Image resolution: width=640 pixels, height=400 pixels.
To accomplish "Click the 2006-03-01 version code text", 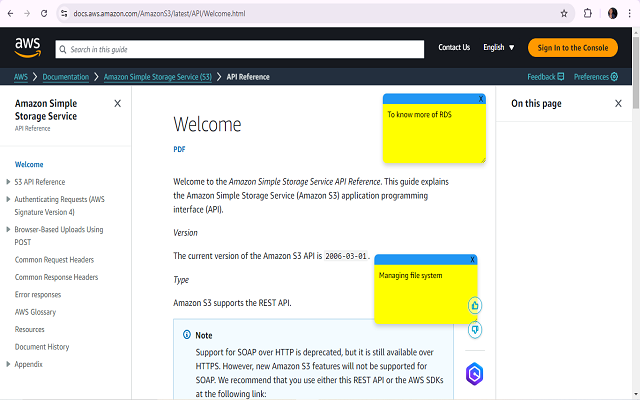I will pos(346,256).
